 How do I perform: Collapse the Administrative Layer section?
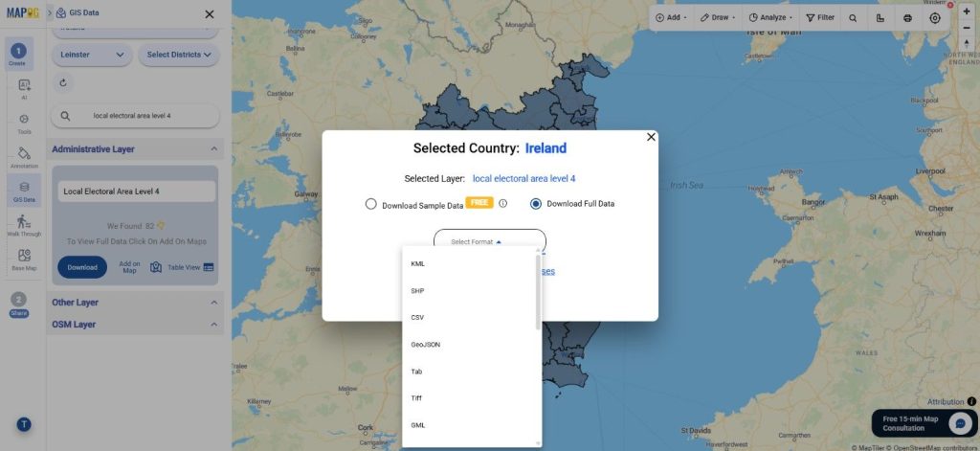[213, 148]
